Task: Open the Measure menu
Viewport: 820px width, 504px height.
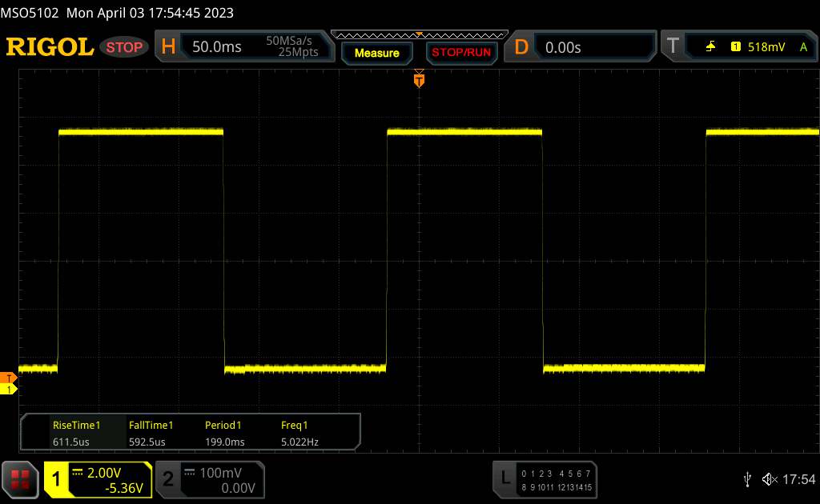Action: click(377, 53)
